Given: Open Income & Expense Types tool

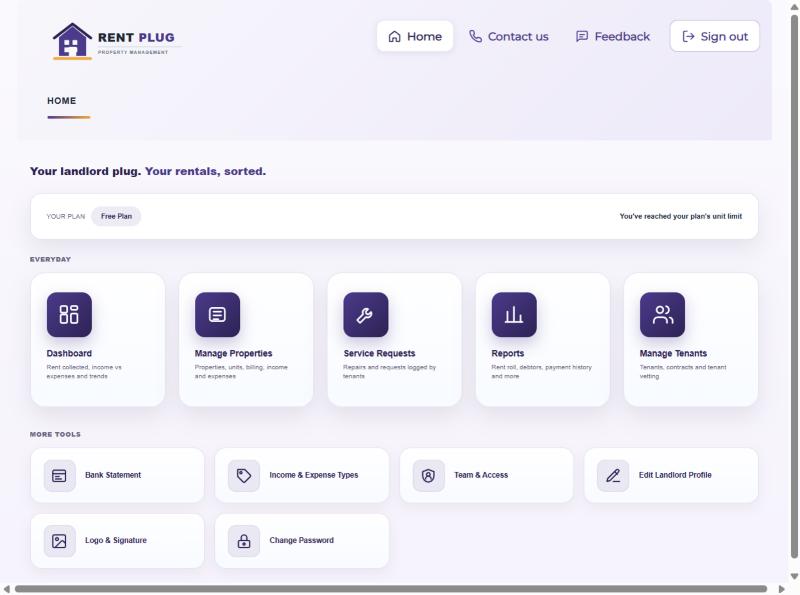Looking at the screenshot, I should click(302, 475).
